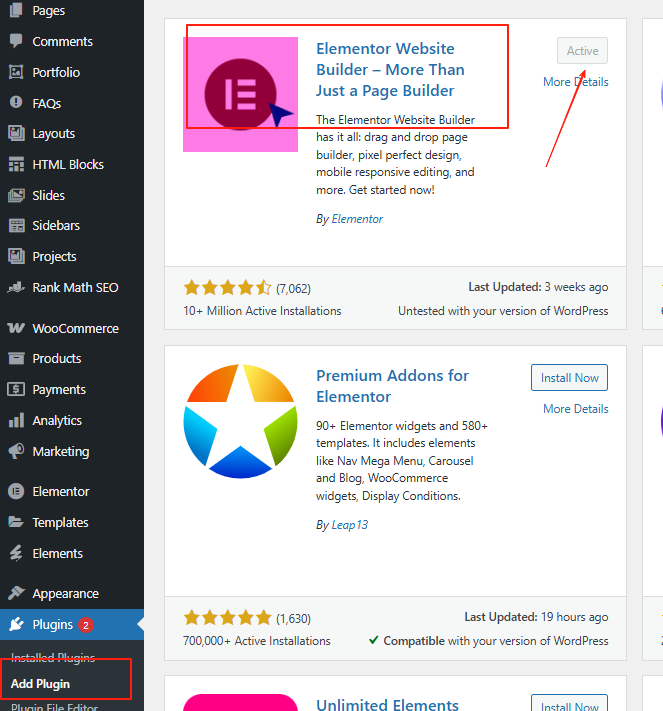Click the Layouts sidebar icon
Screen dimensions: 663x711
pyautogui.click(x=16, y=133)
